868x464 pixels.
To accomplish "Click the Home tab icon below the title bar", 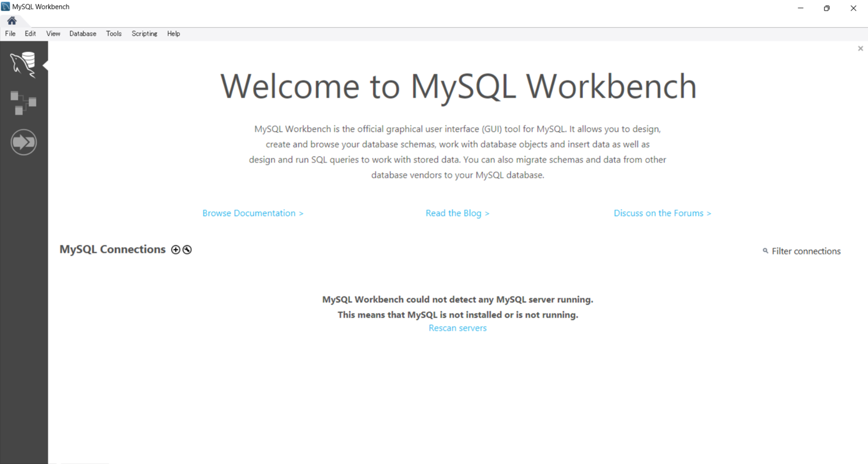I will coord(12,20).
